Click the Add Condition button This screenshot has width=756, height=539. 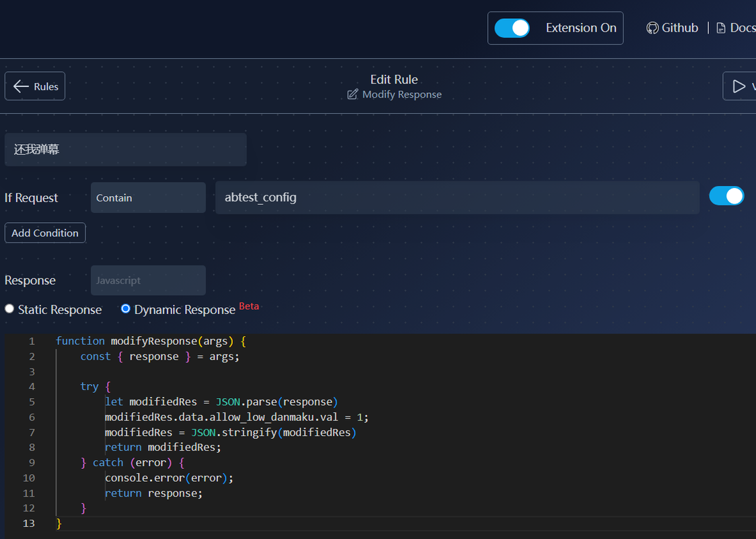(x=45, y=232)
